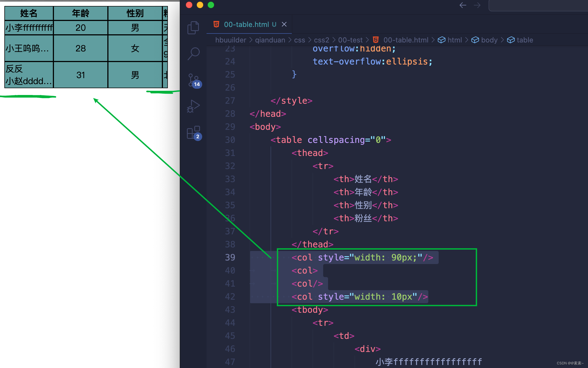
Task: Click the <body> opening tag line
Action: (265, 127)
